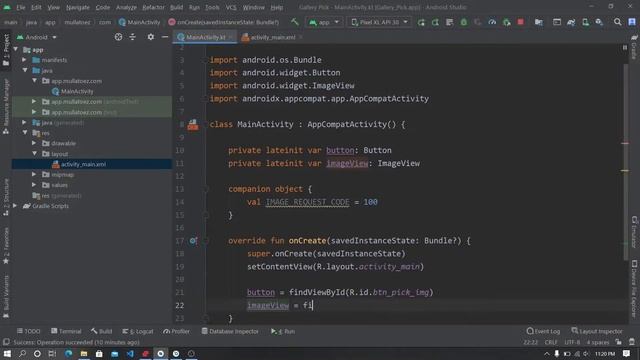Open the Layout Inspector
The width and height of the screenshot is (640, 360).
[x=597, y=331]
